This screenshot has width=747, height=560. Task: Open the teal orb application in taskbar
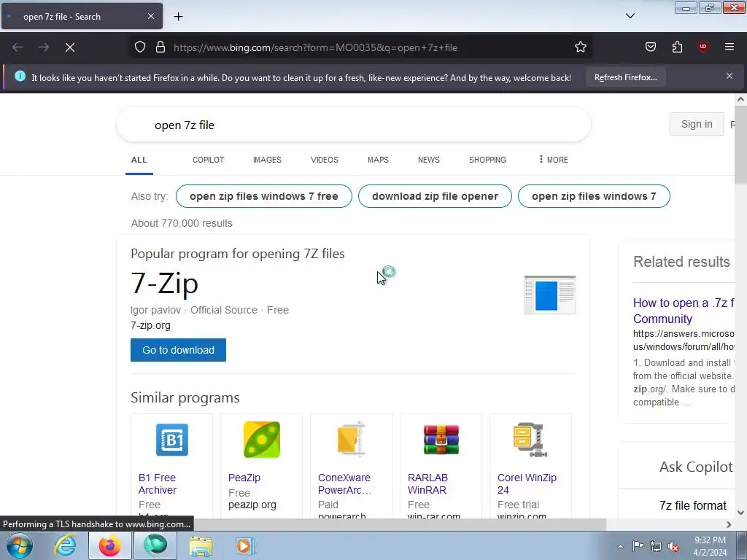click(155, 545)
